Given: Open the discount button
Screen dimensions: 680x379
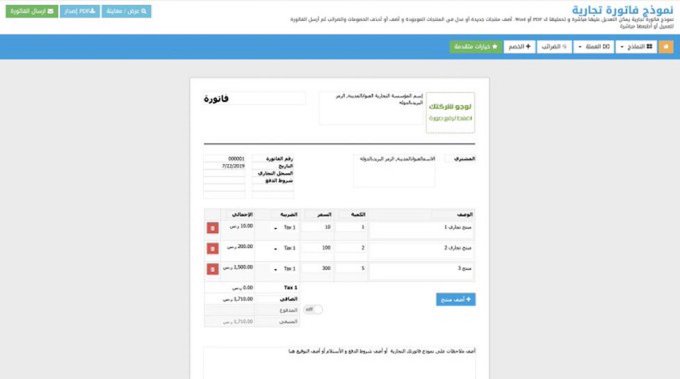Looking at the screenshot, I should click(x=520, y=47).
